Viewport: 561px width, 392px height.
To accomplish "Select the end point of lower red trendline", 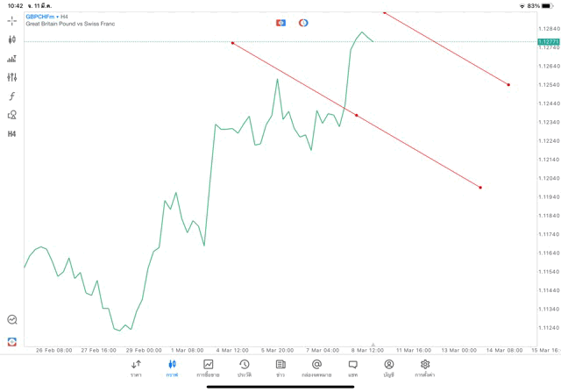I will pos(480,188).
